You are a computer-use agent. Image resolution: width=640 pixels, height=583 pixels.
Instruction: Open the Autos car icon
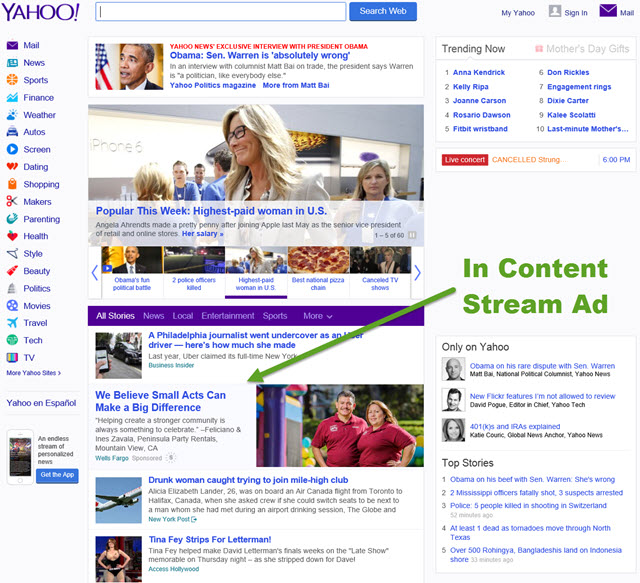point(12,132)
